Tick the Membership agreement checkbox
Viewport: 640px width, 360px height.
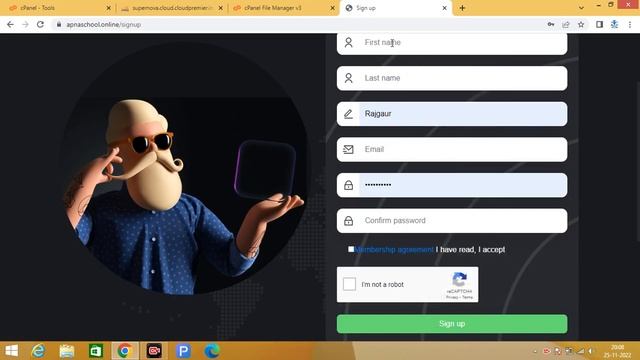tap(351, 249)
